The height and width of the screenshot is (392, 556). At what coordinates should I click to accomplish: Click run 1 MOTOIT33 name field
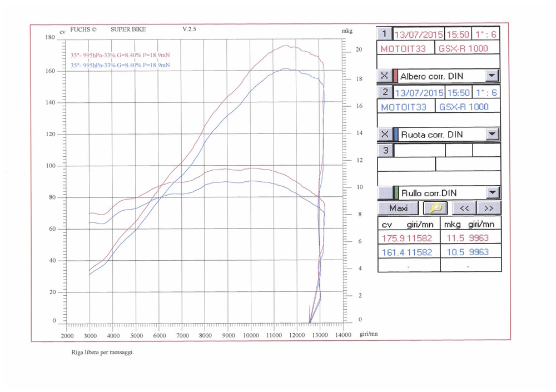click(x=404, y=48)
